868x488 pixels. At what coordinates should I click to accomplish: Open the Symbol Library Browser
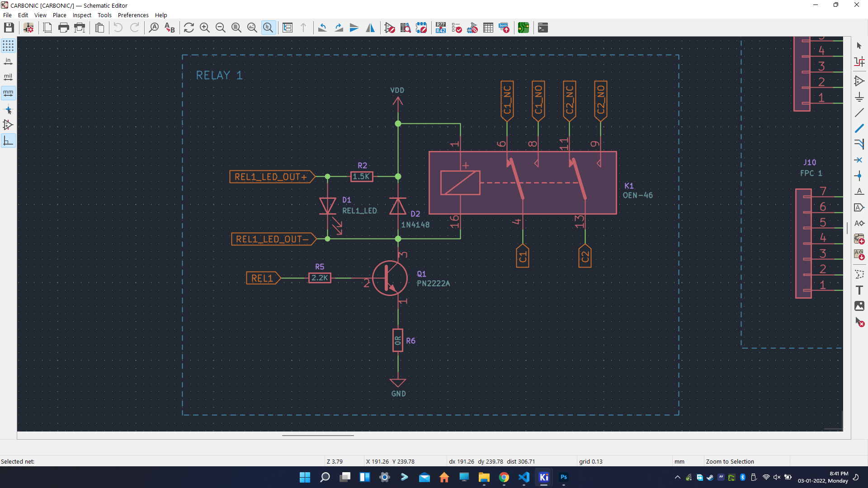[406, 28]
